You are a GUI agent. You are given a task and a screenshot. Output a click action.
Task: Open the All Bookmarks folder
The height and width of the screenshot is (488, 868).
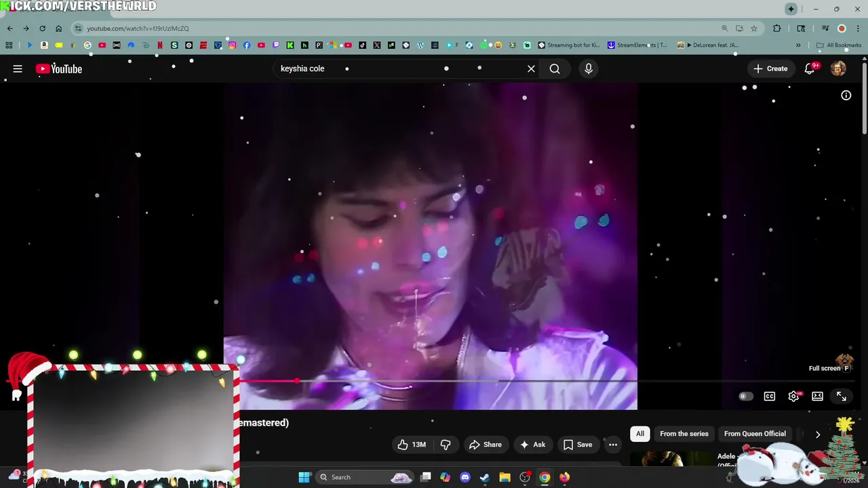839,45
